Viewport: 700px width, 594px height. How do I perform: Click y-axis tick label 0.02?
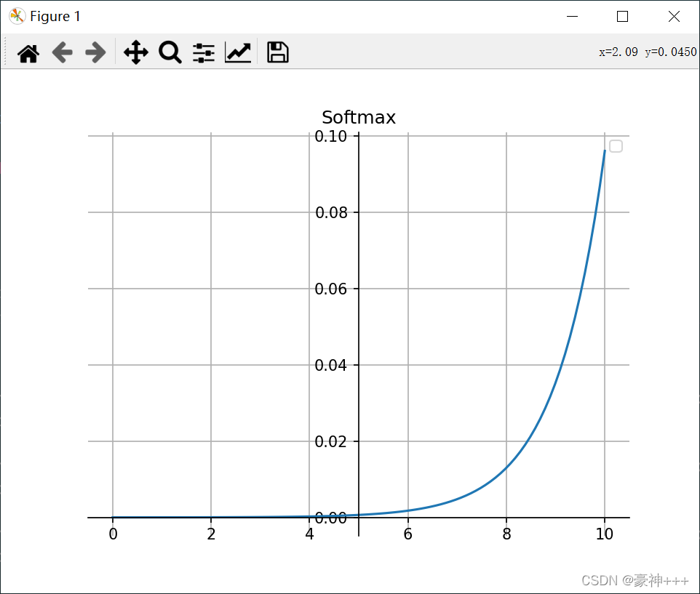click(x=331, y=441)
